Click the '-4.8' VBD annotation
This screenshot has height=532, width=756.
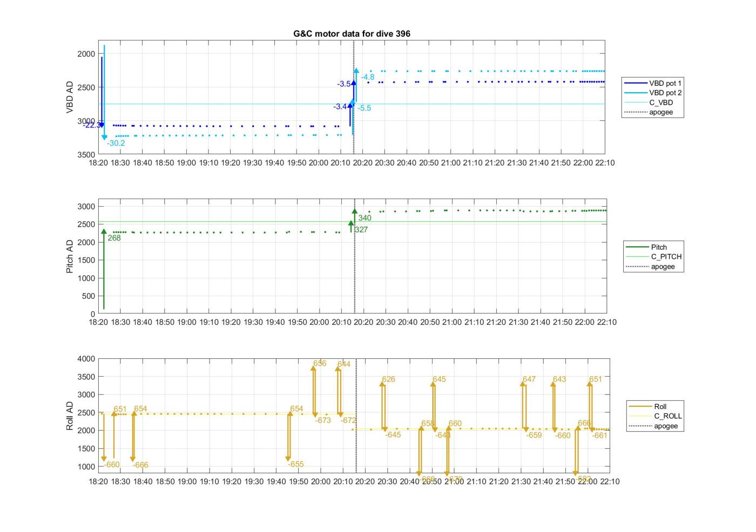(x=367, y=77)
